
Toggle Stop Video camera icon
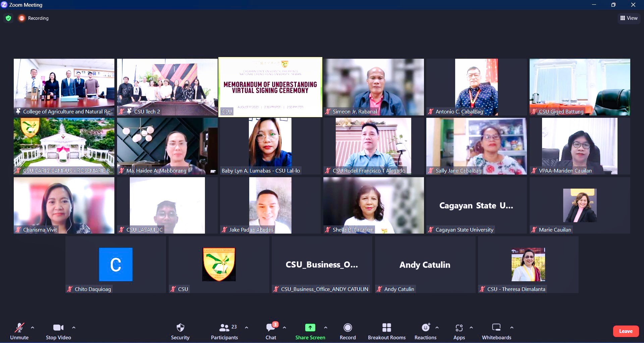[58, 328]
